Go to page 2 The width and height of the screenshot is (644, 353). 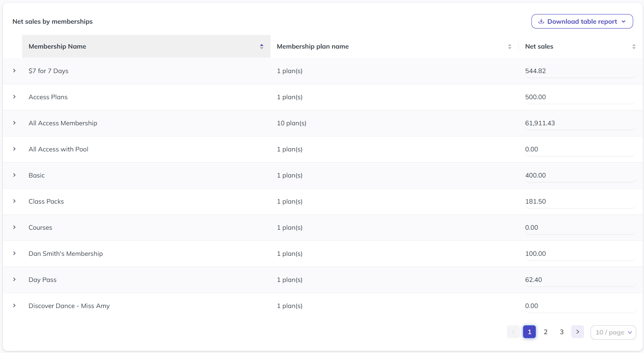click(546, 332)
